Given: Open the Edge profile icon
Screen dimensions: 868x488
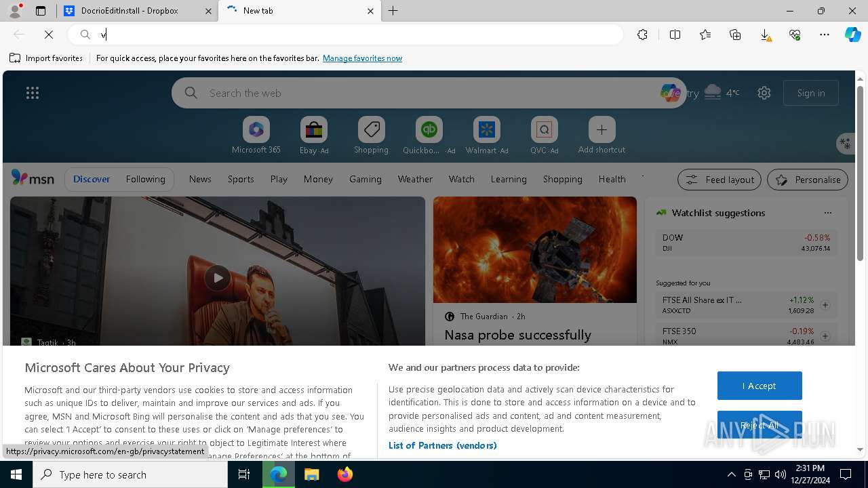Looking at the screenshot, I should point(14,11).
